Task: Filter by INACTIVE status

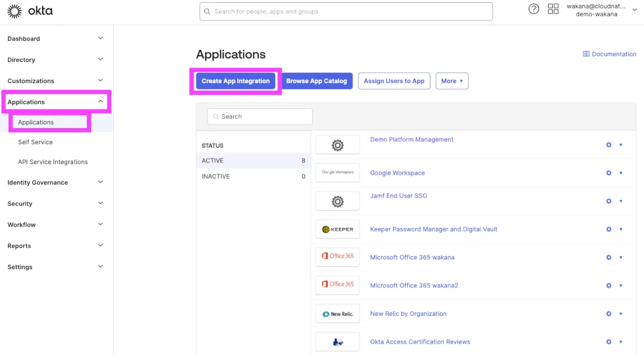Action: coord(216,176)
